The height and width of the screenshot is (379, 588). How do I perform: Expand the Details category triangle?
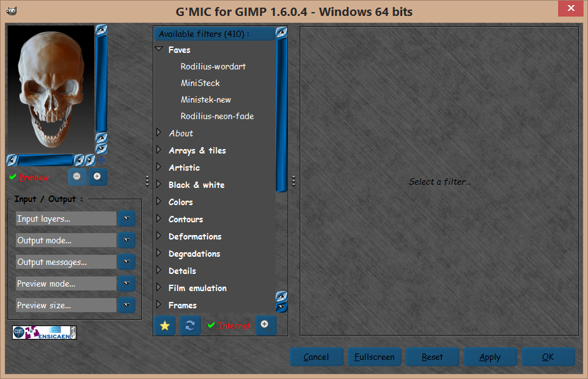(159, 270)
